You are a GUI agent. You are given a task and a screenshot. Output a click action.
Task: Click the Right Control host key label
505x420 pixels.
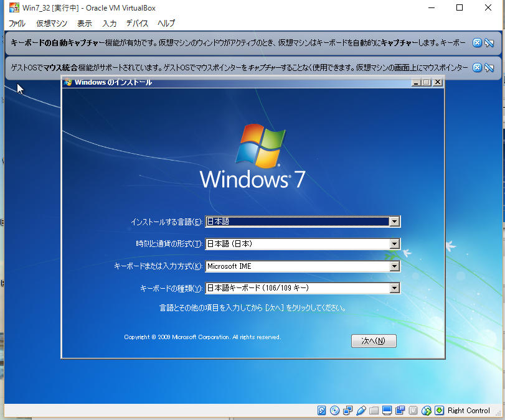[x=469, y=411]
